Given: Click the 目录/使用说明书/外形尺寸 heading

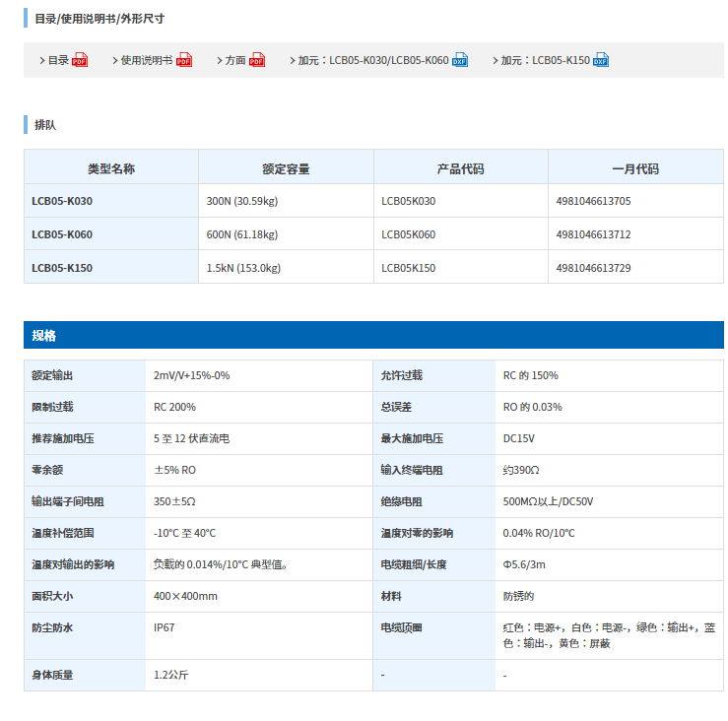Looking at the screenshot, I should pos(99,19).
